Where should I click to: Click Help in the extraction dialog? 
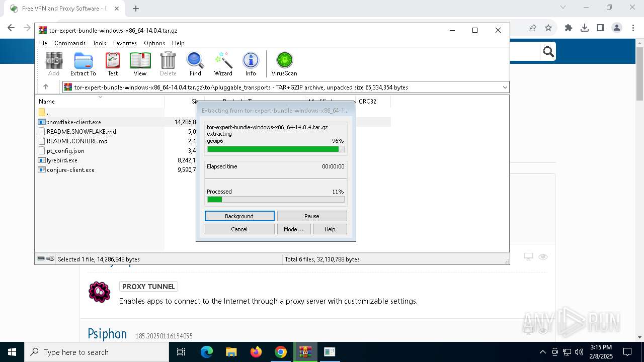[330, 229]
